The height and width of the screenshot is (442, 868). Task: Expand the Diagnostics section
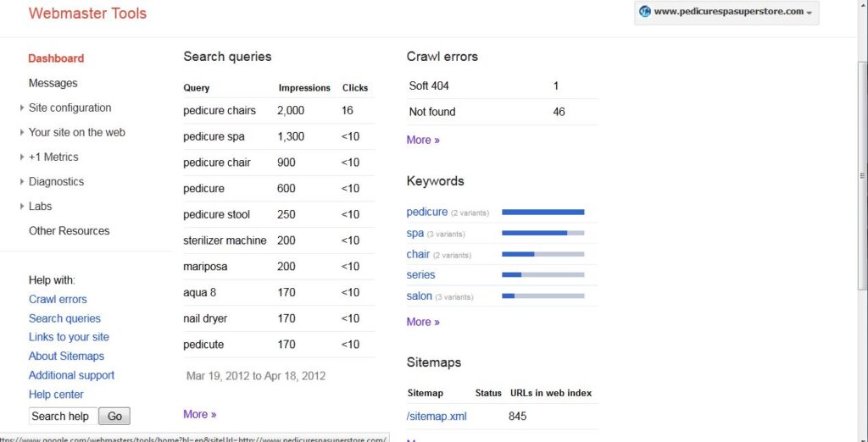(21, 181)
